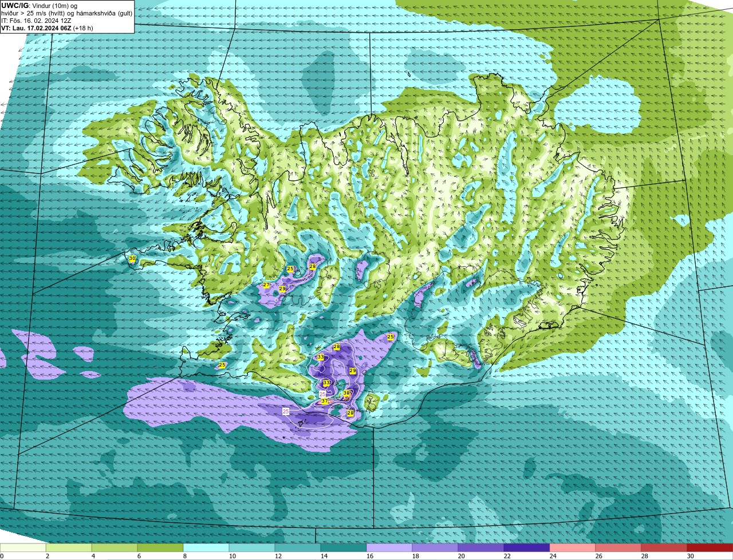Select the yellow 30 marker on the Snæfellsnes peninsula
Screen dimensions: 733x560
(x=132, y=259)
